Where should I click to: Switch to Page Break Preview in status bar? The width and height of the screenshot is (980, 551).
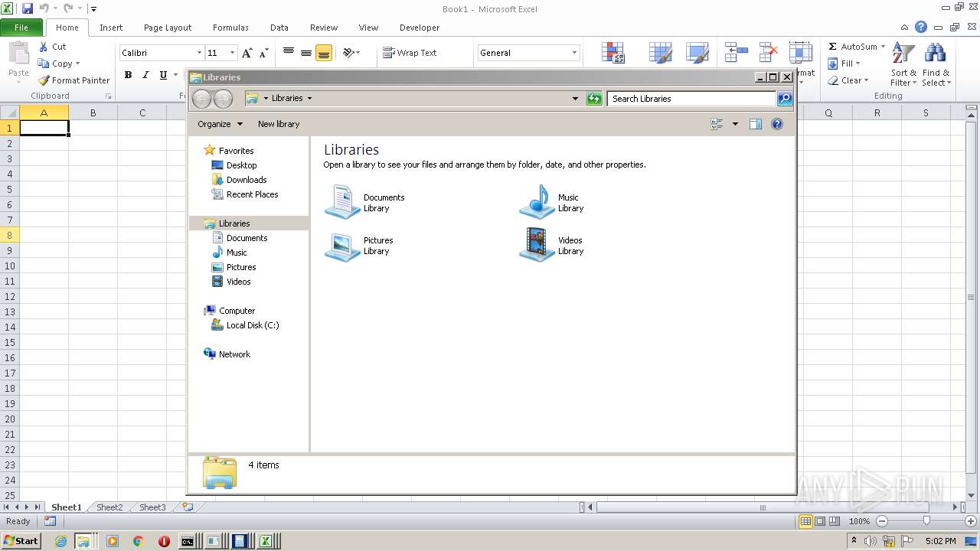click(x=835, y=521)
